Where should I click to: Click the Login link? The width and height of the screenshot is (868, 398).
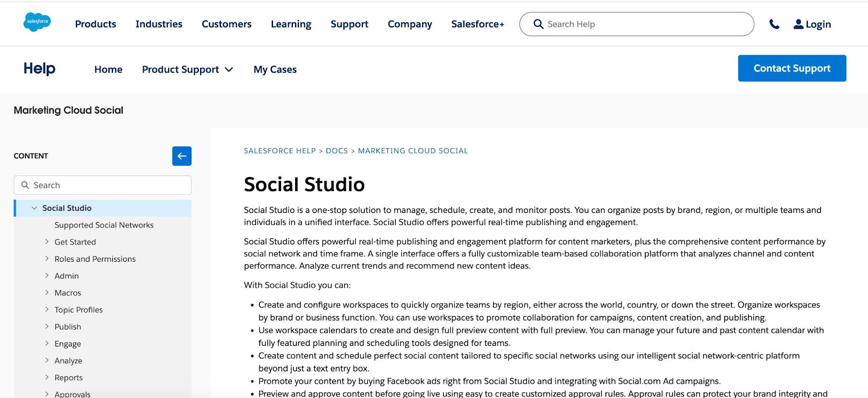818,24
